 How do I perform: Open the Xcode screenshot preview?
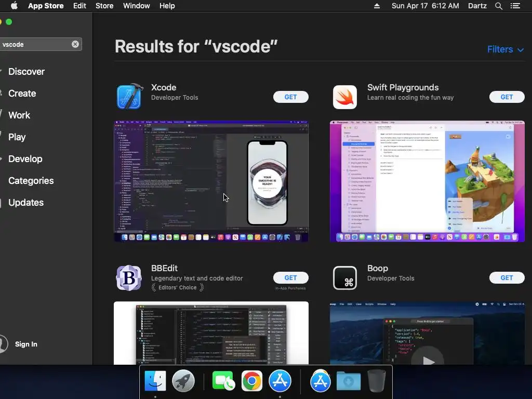(x=211, y=181)
